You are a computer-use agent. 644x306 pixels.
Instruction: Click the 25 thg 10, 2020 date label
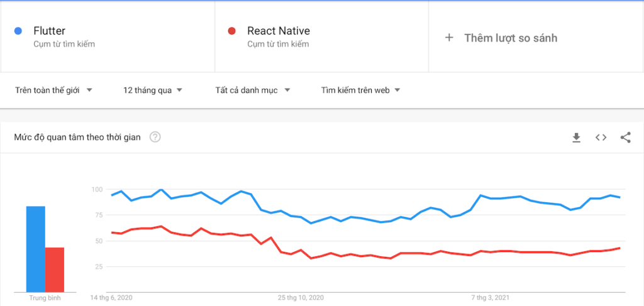pyautogui.click(x=302, y=297)
